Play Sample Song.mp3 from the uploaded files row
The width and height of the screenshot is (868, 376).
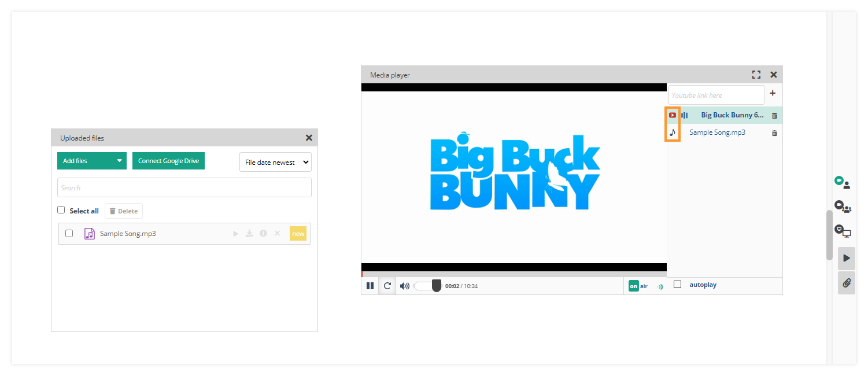pyautogui.click(x=235, y=234)
